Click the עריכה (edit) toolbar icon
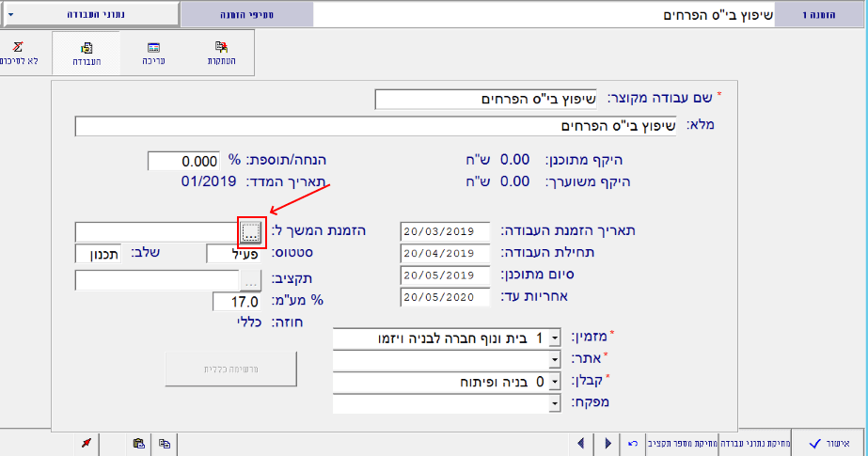The width and height of the screenshot is (868, 456). pyautogui.click(x=153, y=52)
